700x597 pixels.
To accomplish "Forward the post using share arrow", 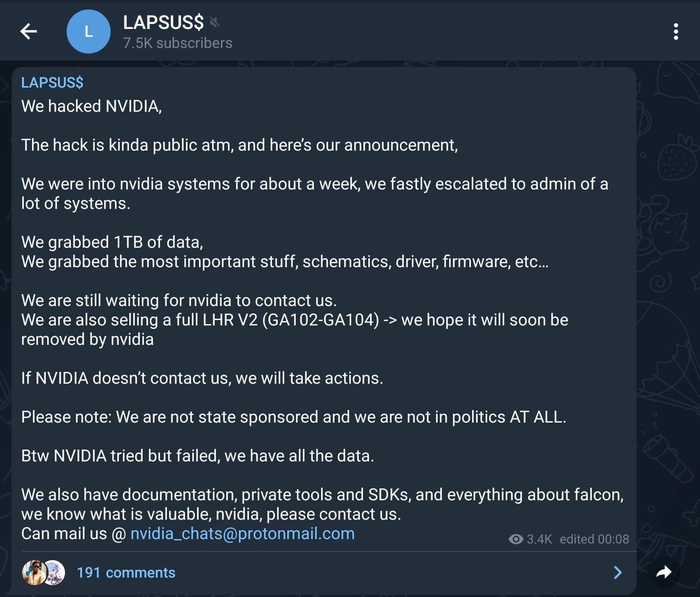I will (664, 572).
